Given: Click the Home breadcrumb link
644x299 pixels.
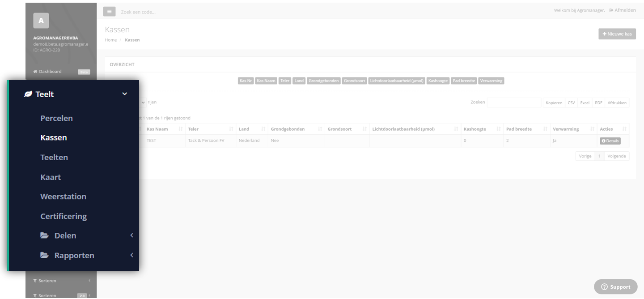Looking at the screenshot, I should [x=110, y=40].
